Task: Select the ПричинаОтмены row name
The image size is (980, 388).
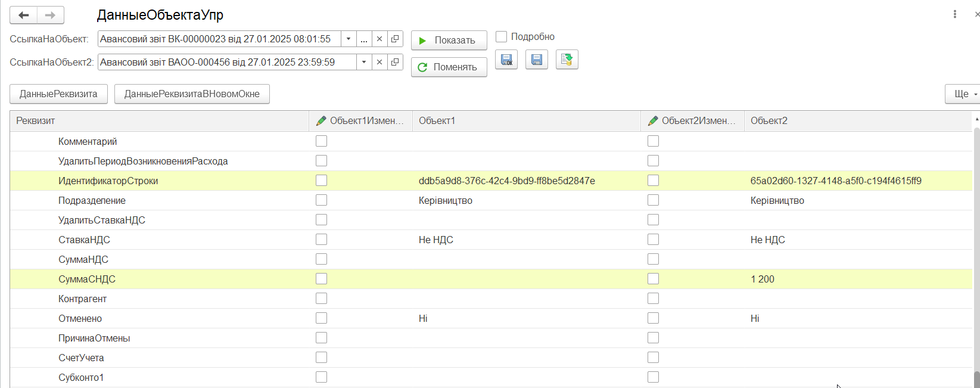Action: [94, 338]
